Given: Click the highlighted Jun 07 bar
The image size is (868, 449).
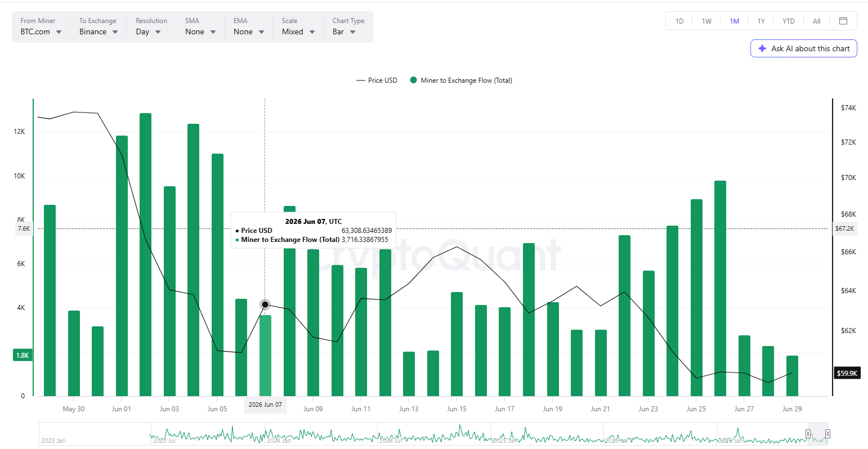Looking at the screenshot, I should click(x=265, y=356).
